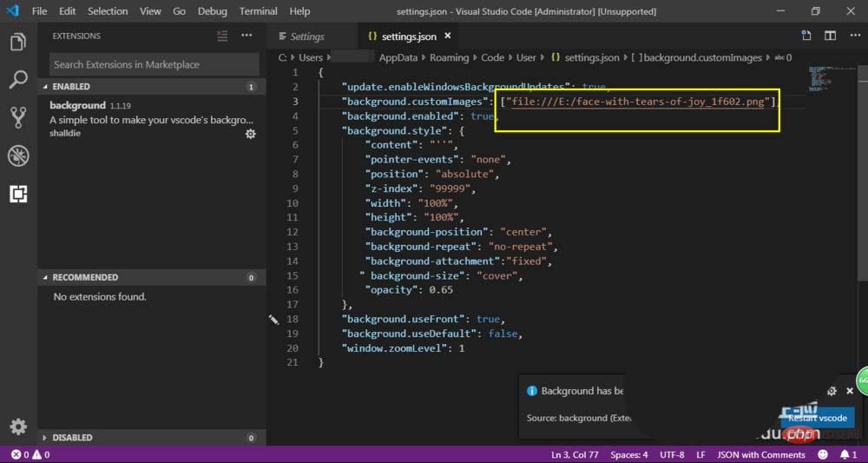
Task: Open the View menu
Action: 150,11
